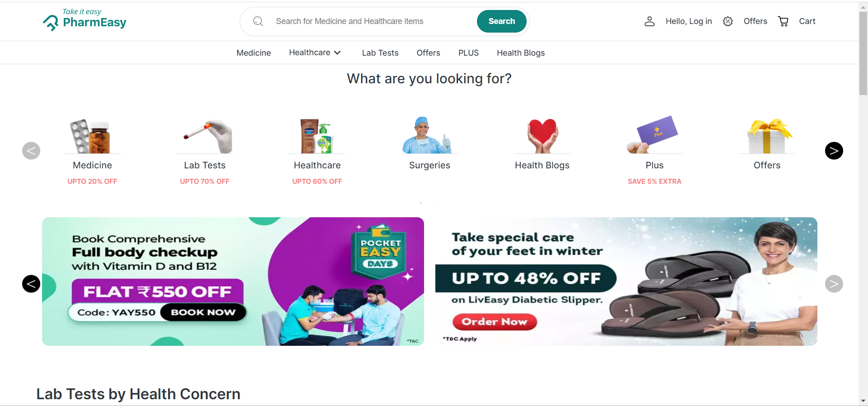868x406 pixels.
Task: Open the PLUS navigation item
Action: pyautogui.click(x=468, y=53)
